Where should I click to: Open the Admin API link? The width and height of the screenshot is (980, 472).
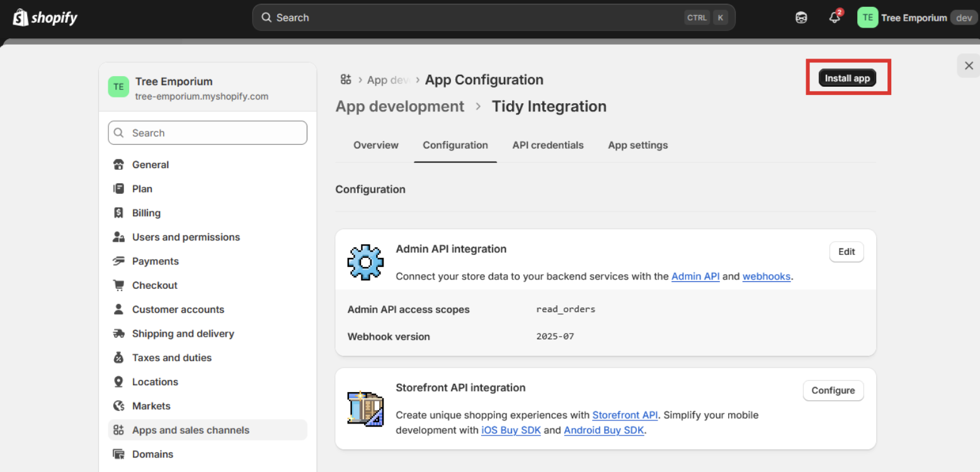point(695,276)
